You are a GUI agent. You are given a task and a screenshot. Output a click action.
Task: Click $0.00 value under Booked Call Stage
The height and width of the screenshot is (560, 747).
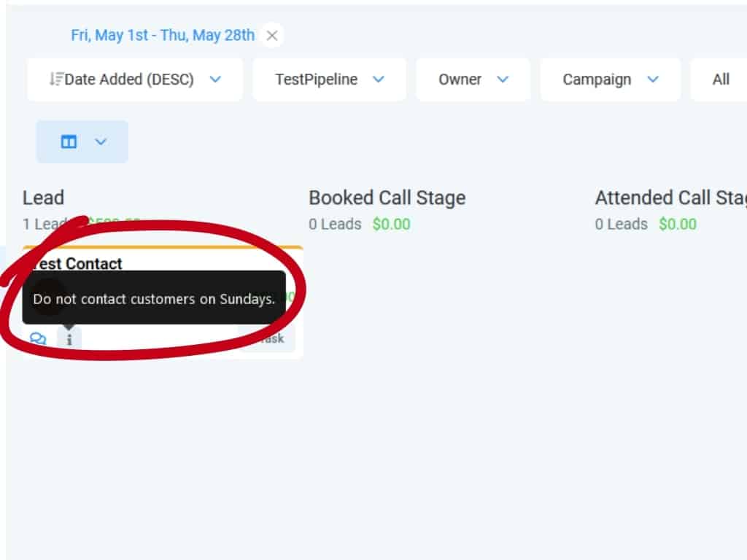pos(391,224)
